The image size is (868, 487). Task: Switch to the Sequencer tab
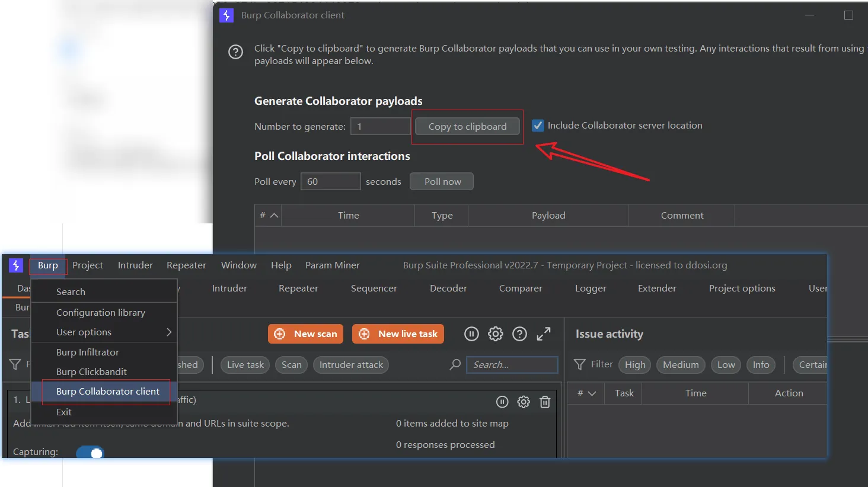(374, 289)
